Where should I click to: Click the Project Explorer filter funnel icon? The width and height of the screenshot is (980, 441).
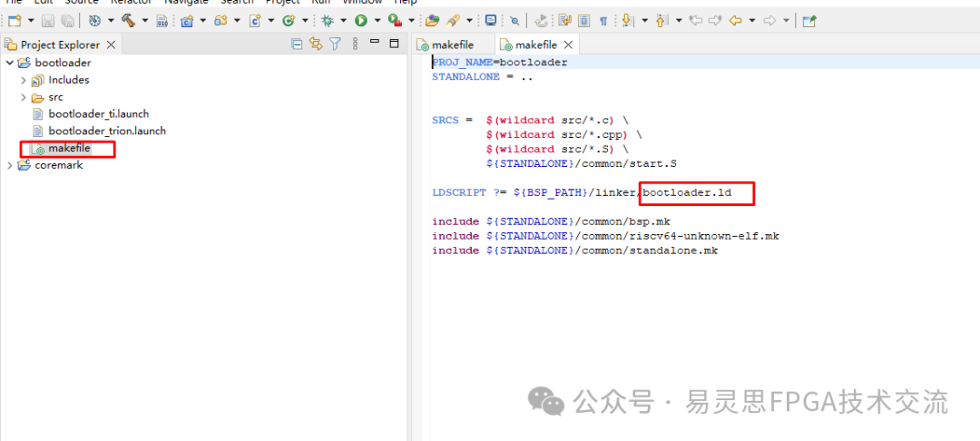point(335,44)
